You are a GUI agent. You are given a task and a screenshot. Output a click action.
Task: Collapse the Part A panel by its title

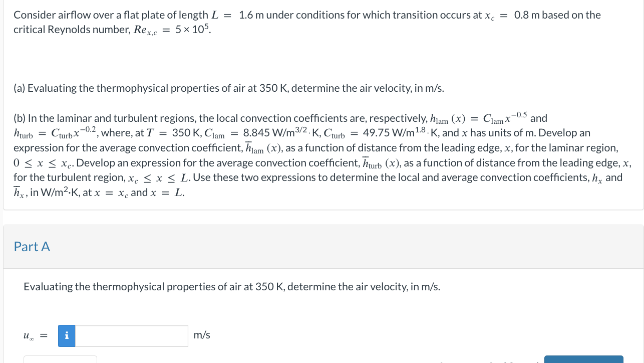coord(32,247)
